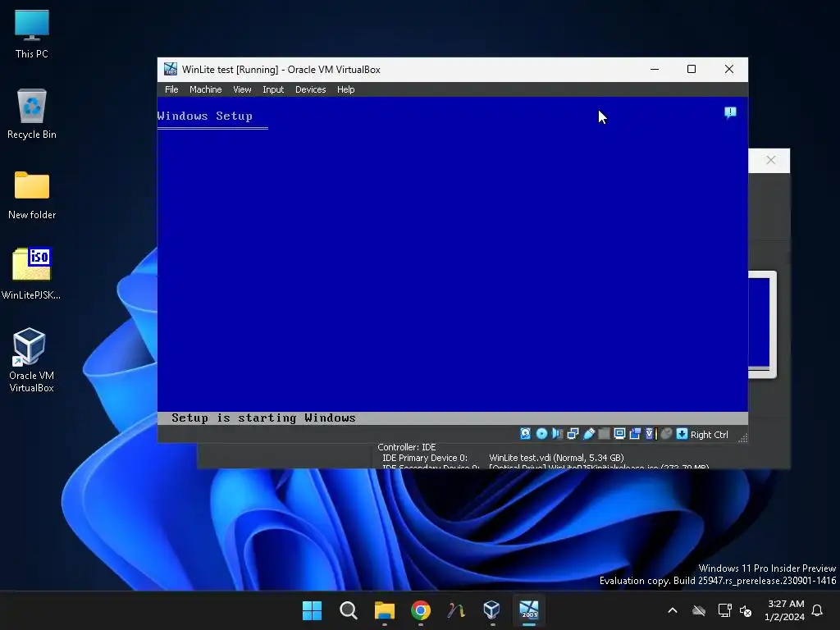The height and width of the screenshot is (630, 840).
Task: Open the notifications bell in taskbar
Action: pos(818,610)
